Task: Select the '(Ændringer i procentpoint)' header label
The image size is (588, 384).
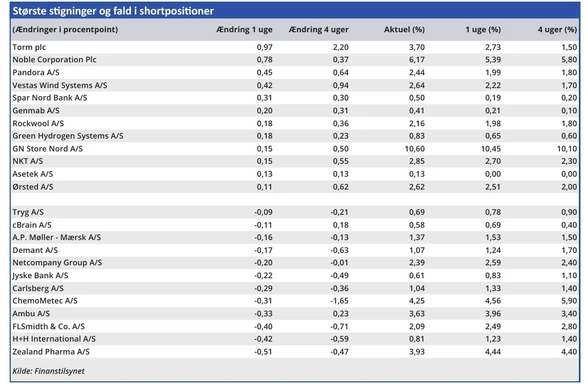Action: click(x=65, y=30)
